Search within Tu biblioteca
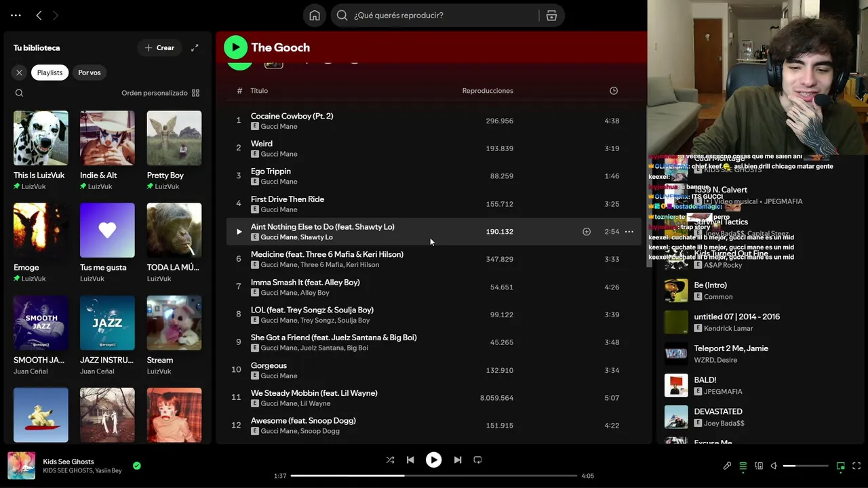 (x=19, y=93)
